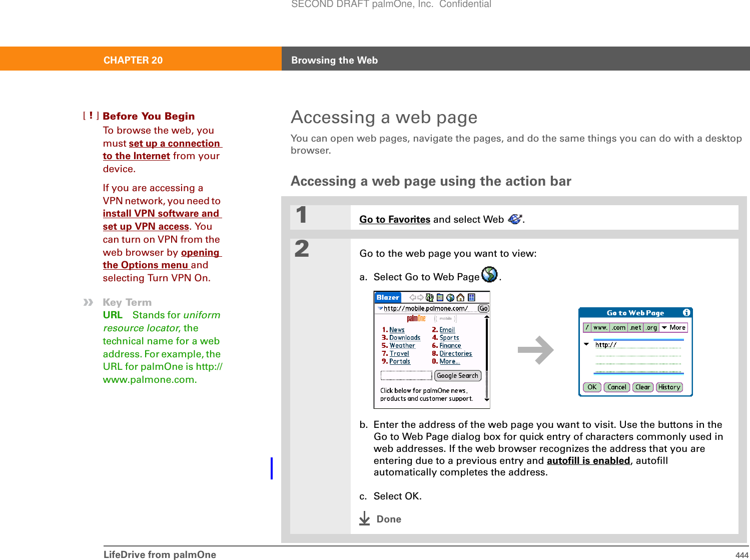Image resolution: width=750 pixels, height=560 pixels.
Task: Select the Go to Web Page globe icon in Blazer toolbar
Action: 450,297
